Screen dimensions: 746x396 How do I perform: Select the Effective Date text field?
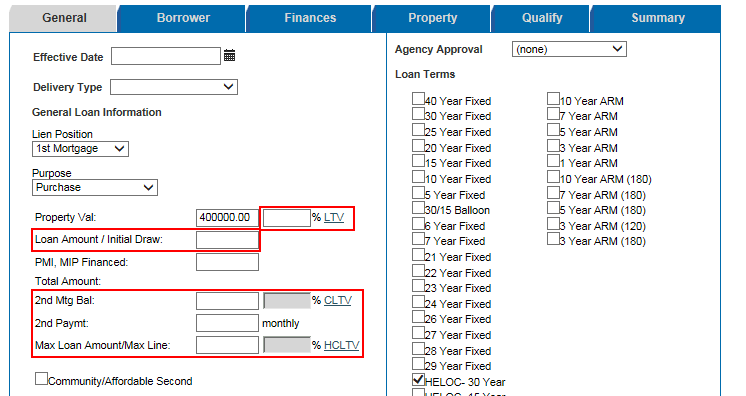coord(166,56)
